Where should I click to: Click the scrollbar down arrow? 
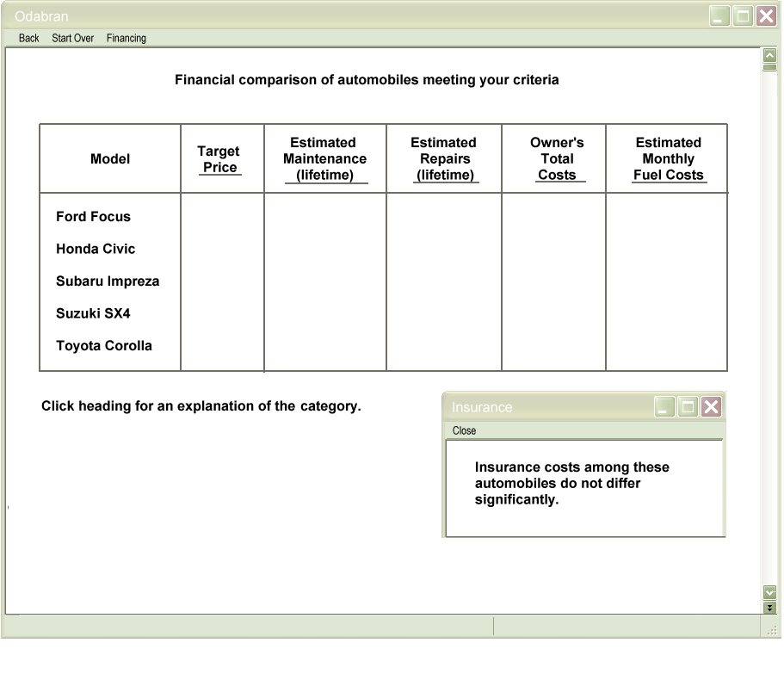pos(769,592)
